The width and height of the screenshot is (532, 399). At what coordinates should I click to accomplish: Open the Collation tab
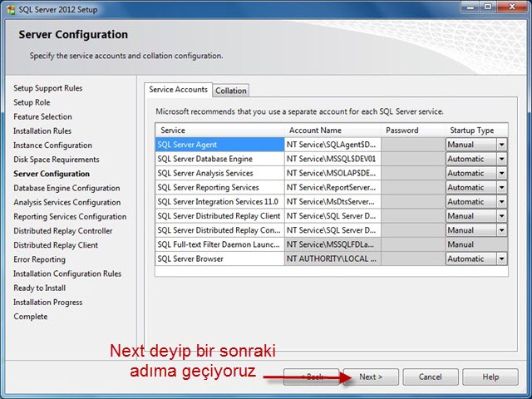pyautogui.click(x=231, y=91)
